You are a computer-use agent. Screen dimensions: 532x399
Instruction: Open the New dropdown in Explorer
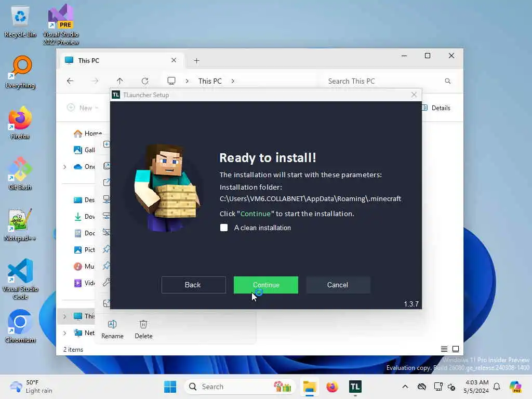click(83, 108)
